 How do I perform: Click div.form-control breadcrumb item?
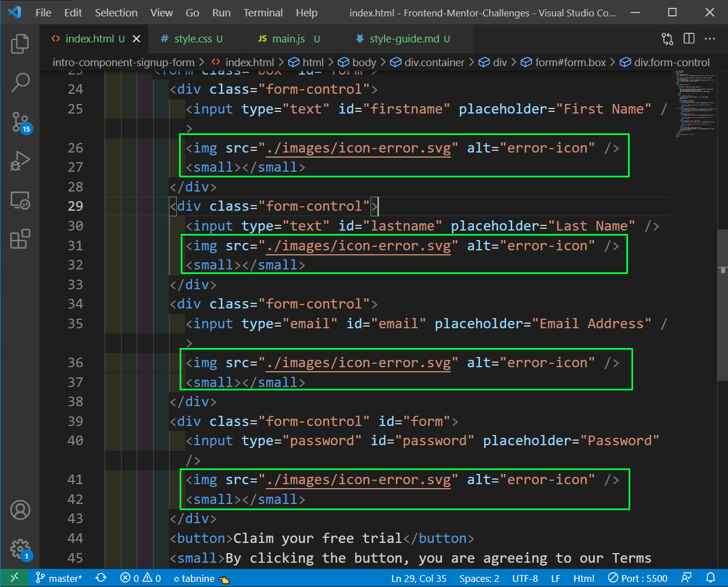tap(665, 62)
